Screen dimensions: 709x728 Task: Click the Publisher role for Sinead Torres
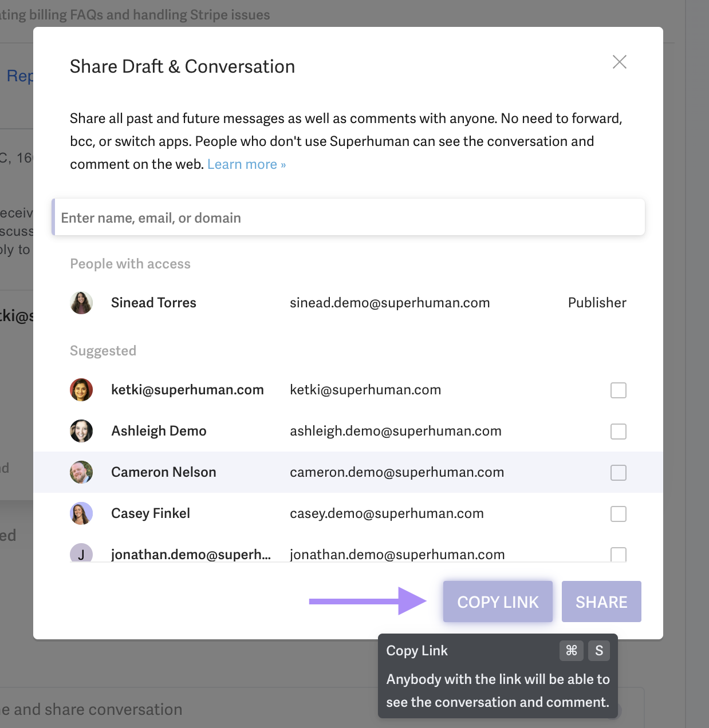click(597, 303)
